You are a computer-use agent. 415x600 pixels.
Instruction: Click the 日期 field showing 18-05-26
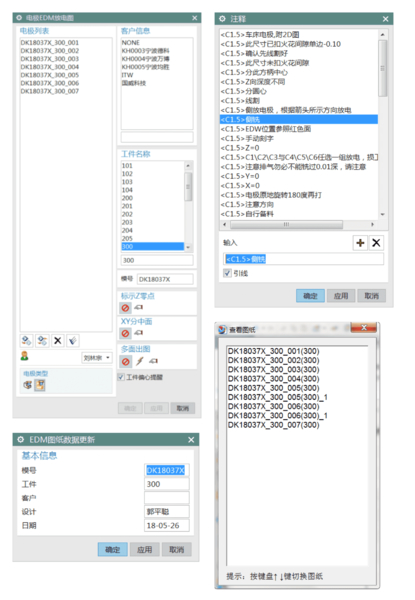tap(167, 525)
